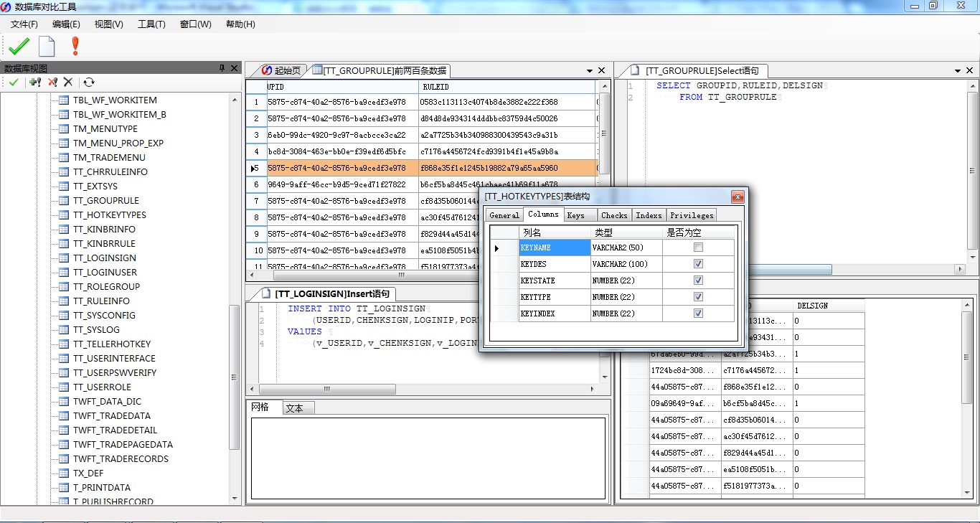
Task: Click small green check in database view toolbar
Action: pyautogui.click(x=14, y=83)
